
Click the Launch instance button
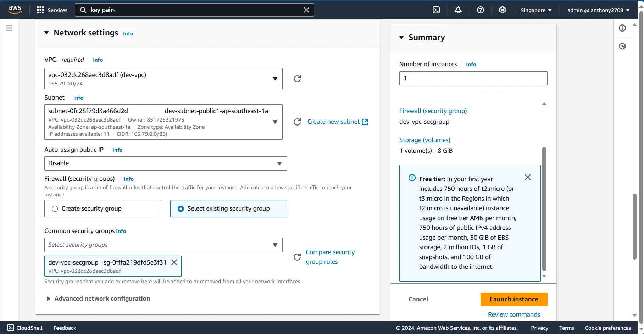pyautogui.click(x=514, y=299)
